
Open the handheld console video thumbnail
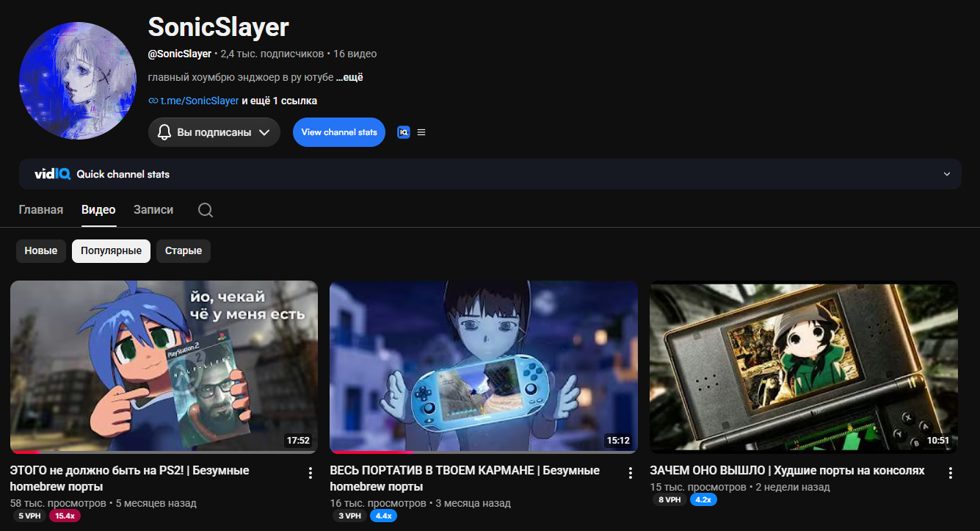pyautogui.click(x=484, y=367)
